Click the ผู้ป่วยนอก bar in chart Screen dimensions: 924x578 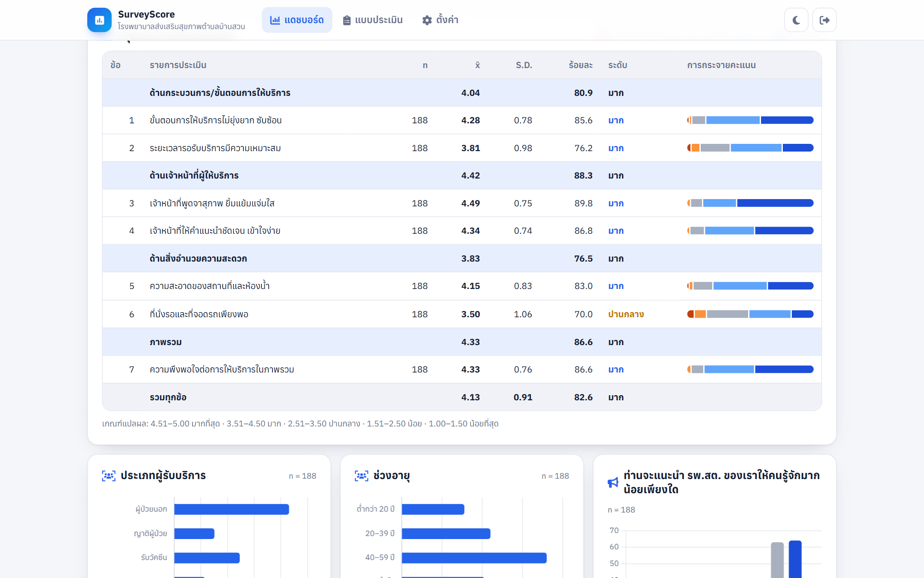231,509
